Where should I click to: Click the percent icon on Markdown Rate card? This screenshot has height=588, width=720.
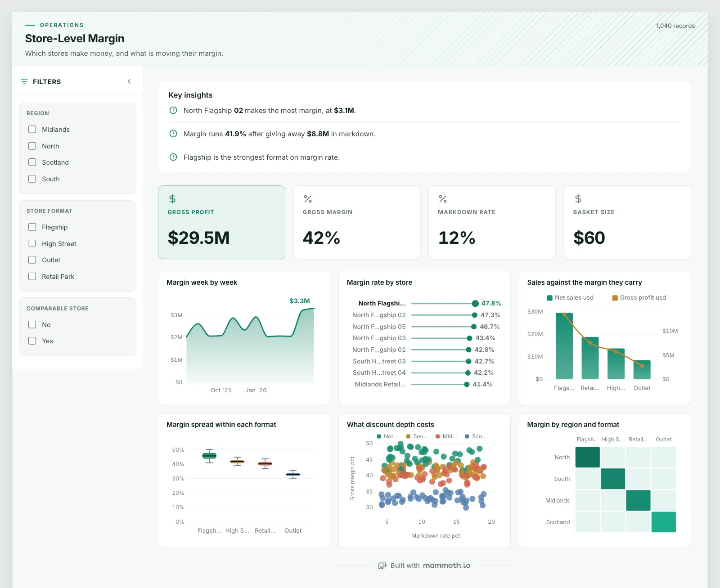click(443, 199)
